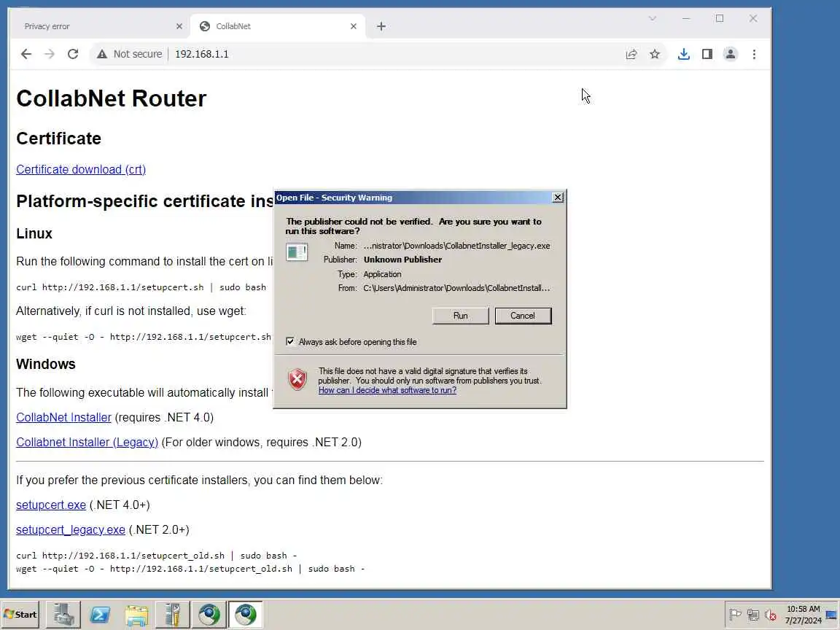840x630 pixels.
Task: Open Server Manager from taskbar
Action: coord(63,615)
